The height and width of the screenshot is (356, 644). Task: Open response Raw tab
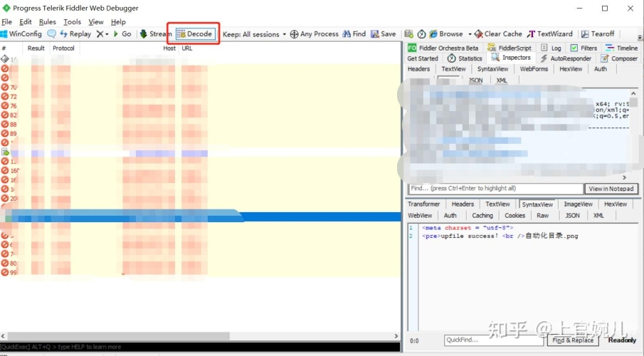(542, 216)
